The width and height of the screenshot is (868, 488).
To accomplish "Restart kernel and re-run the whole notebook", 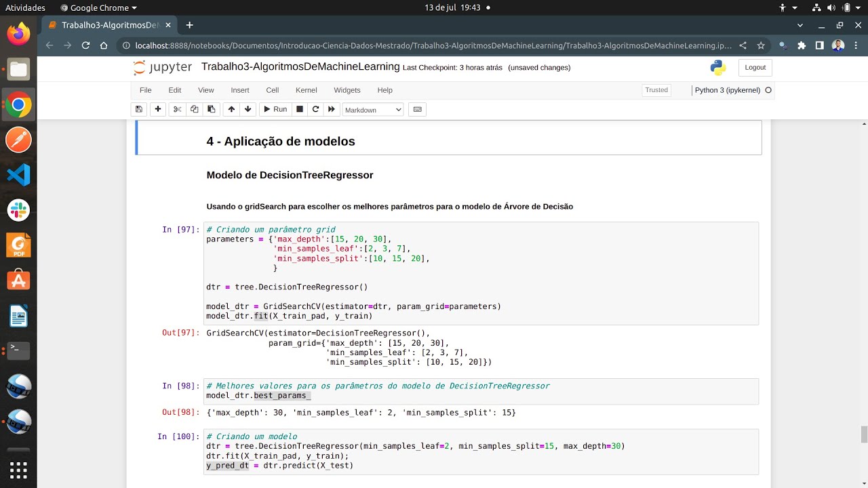I will (x=332, y=109).
